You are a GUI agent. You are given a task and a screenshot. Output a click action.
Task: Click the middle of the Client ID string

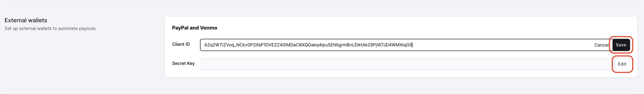click(308, 45)
